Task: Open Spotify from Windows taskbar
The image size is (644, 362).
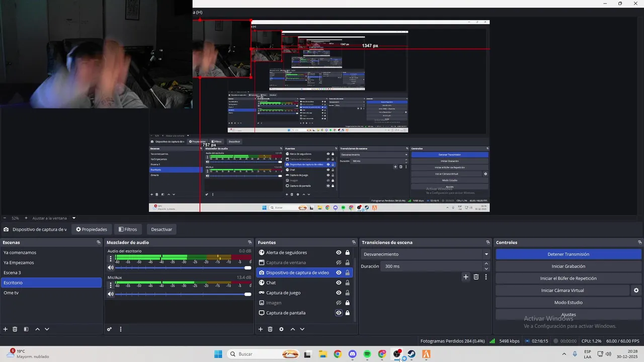Action: 367,354
